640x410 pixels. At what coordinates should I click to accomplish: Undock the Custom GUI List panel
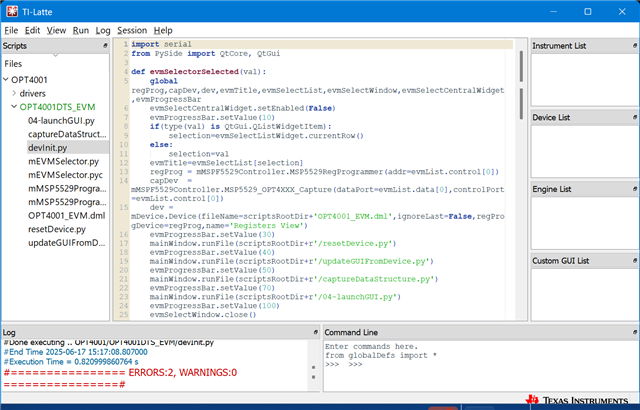pyautogui.click(x=635, y=260)
